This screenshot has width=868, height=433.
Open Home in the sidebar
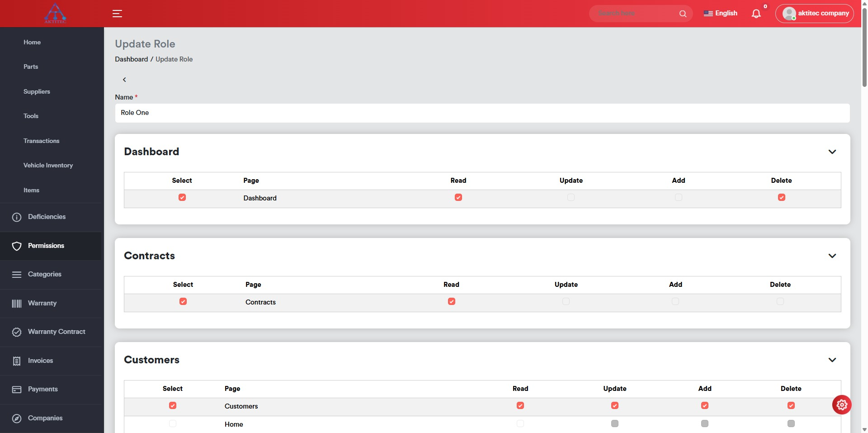pyautogui.click(x=32, y=42)
